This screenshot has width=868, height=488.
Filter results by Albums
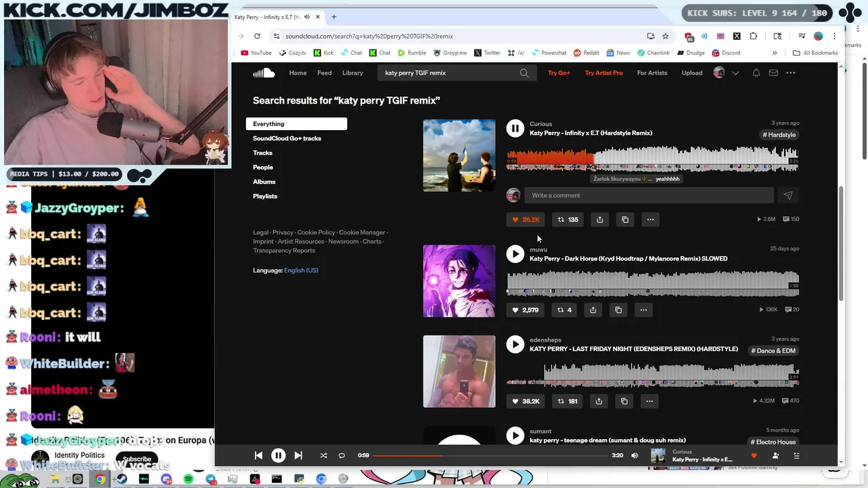point(264,182)
